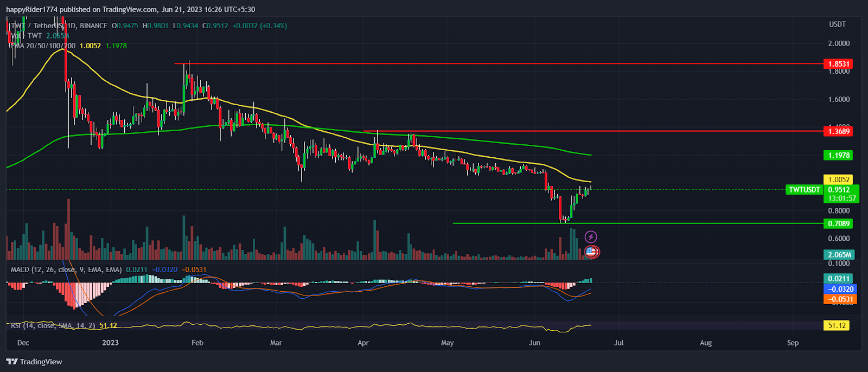Click the 2.0000 price axis tick
This screenshot has height=372, width=868.
pyautogui.click(x=839, y=43)
